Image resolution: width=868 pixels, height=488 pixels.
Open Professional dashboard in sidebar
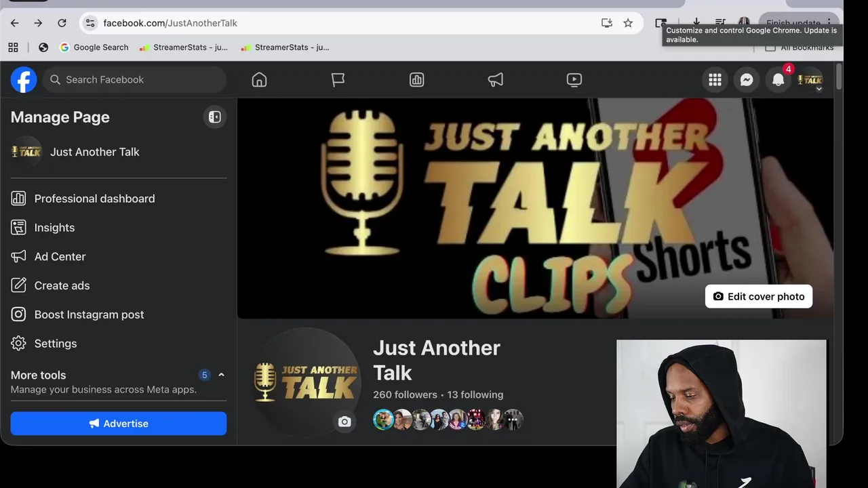[x=119, y=199]
